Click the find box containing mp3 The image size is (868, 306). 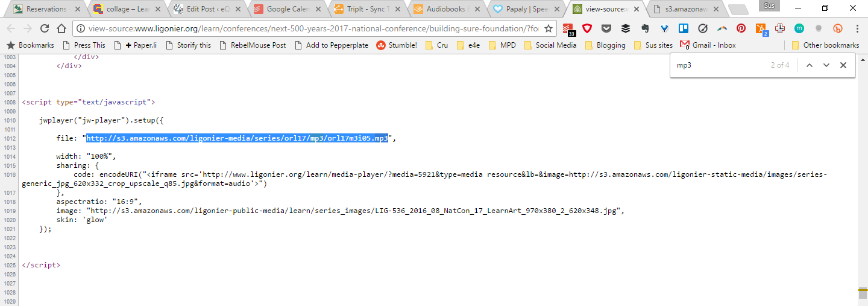pyautogui.click(x=717, y=65)
